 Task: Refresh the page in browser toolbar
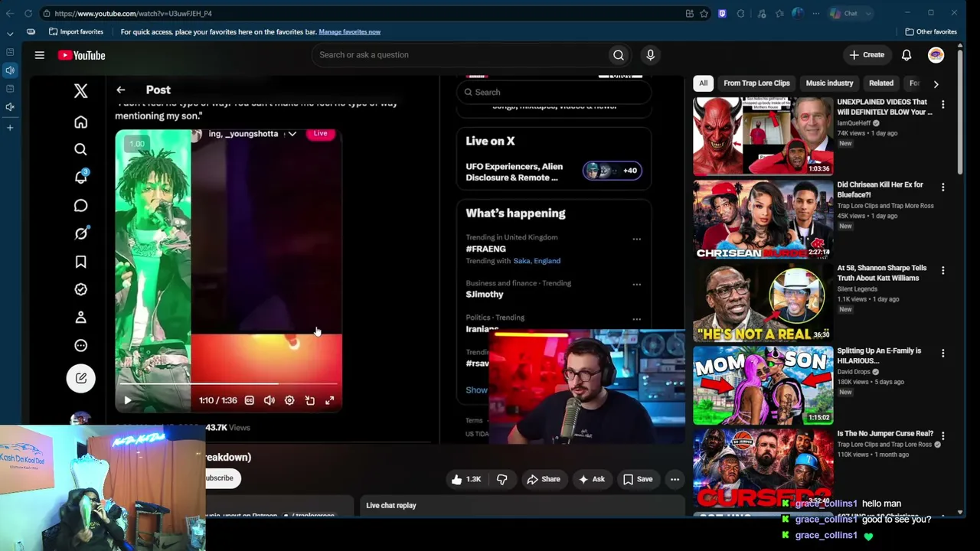(x=28, y=13)
